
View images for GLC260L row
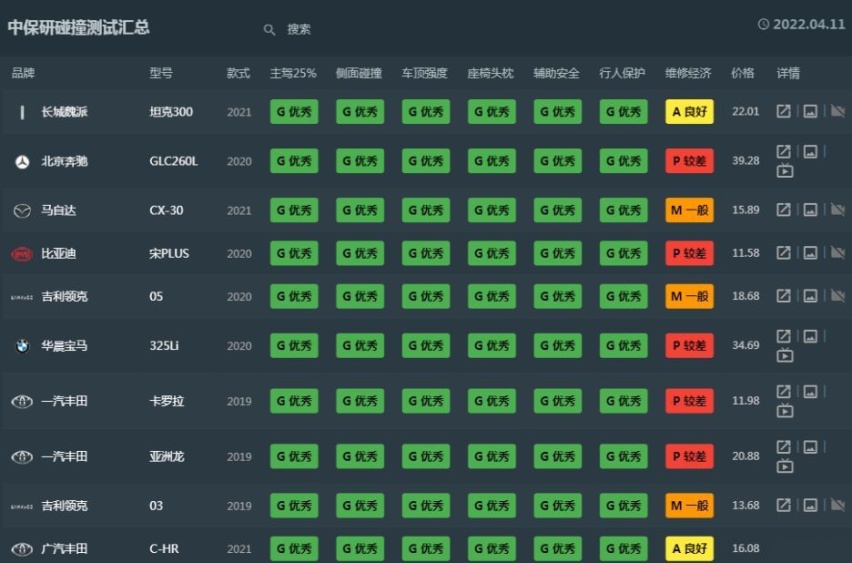[x=810, y=151]
